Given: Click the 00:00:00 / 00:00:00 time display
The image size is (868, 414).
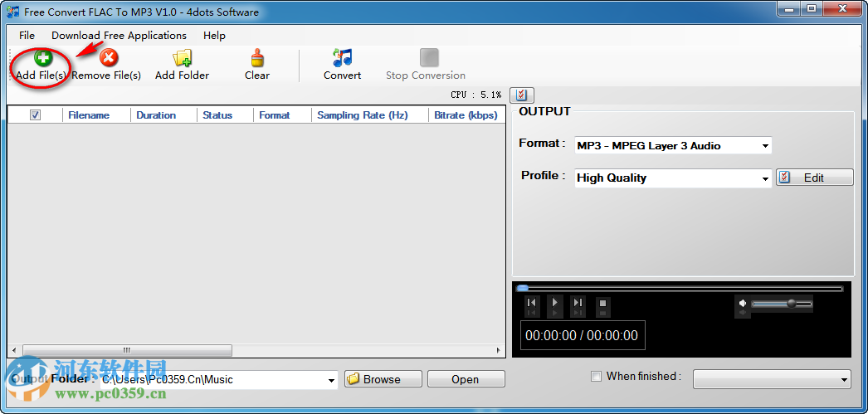Looking at the screenshot, I should [x=582, y=335].
